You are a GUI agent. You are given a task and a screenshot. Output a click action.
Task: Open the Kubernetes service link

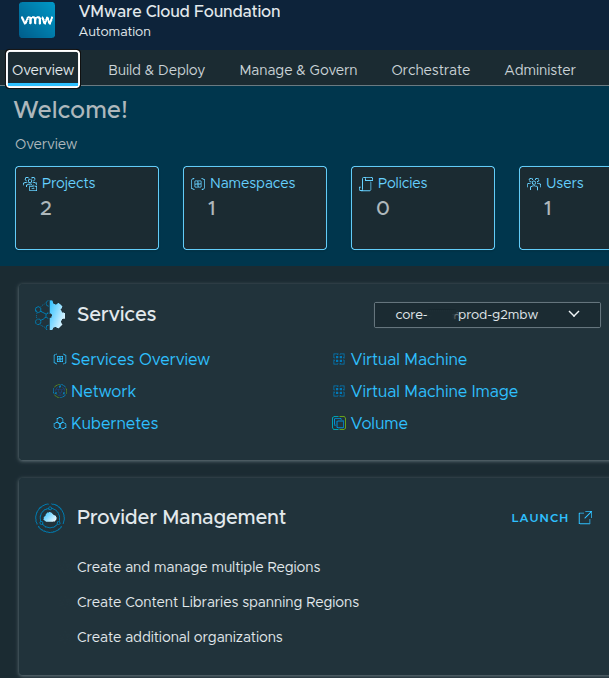115,423
